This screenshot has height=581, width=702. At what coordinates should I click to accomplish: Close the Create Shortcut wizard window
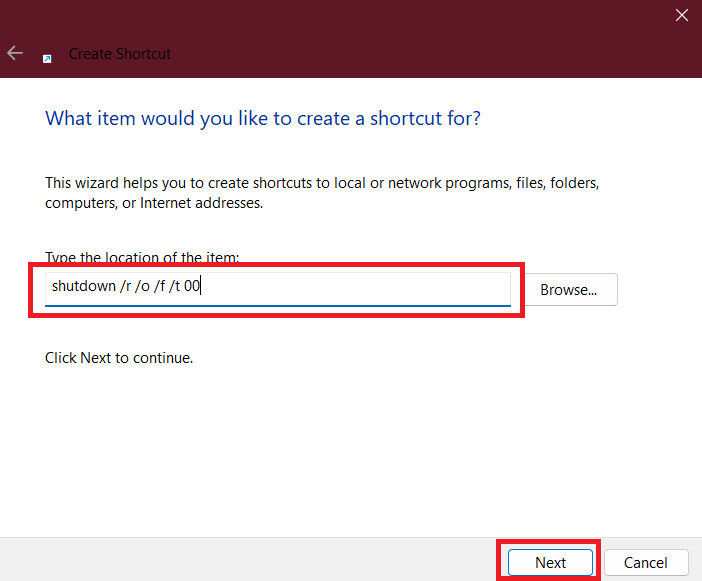681,15
